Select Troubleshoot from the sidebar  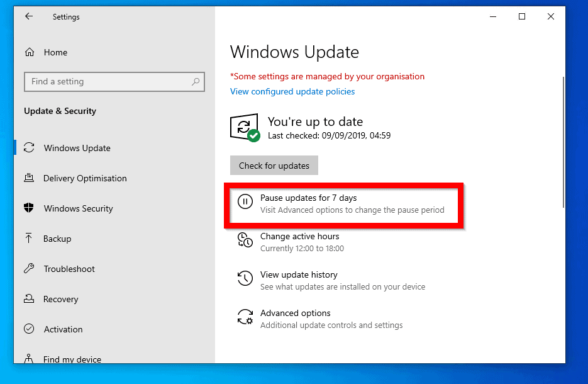[69, 269]
